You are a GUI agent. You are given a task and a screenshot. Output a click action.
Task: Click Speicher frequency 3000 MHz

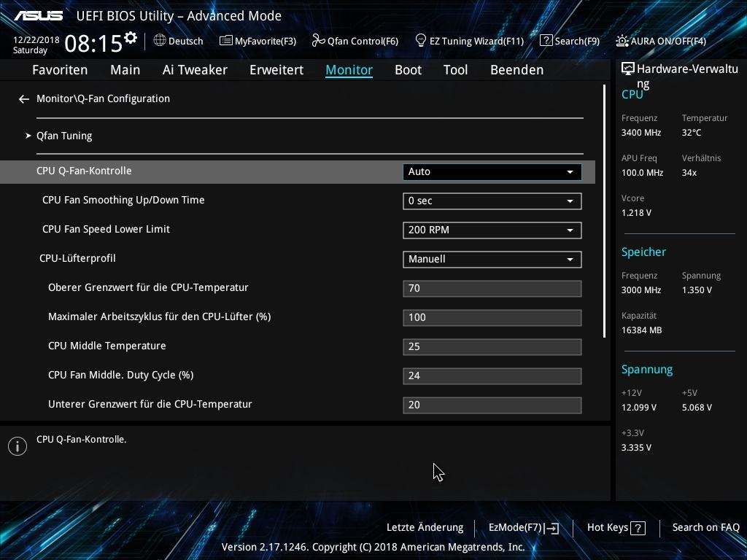click(641, 290)
